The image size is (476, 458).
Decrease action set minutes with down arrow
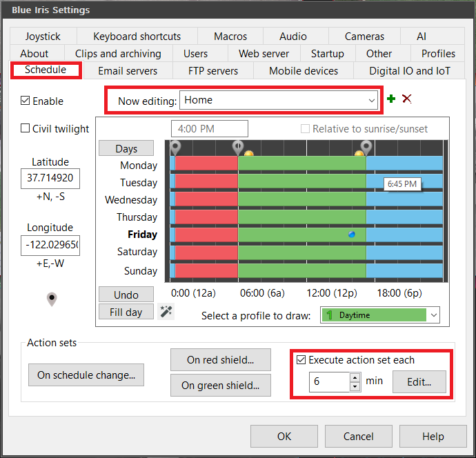(355, 387)
